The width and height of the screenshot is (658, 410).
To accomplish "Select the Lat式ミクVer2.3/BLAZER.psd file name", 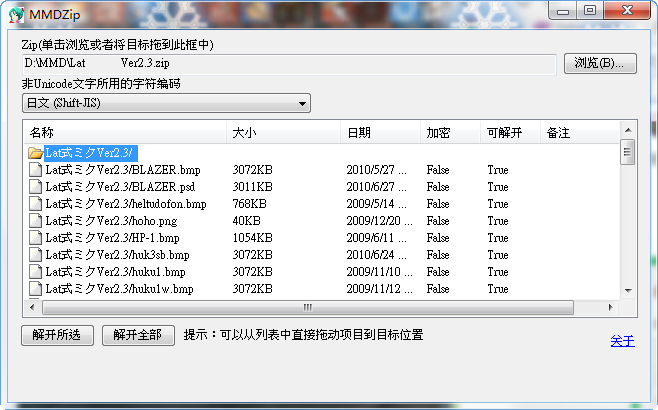I will (120, 187).
